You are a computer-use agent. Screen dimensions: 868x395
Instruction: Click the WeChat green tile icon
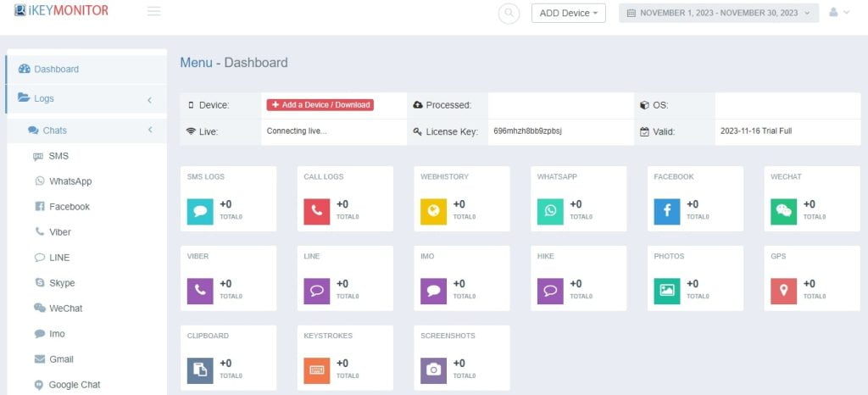pos(784,211)
